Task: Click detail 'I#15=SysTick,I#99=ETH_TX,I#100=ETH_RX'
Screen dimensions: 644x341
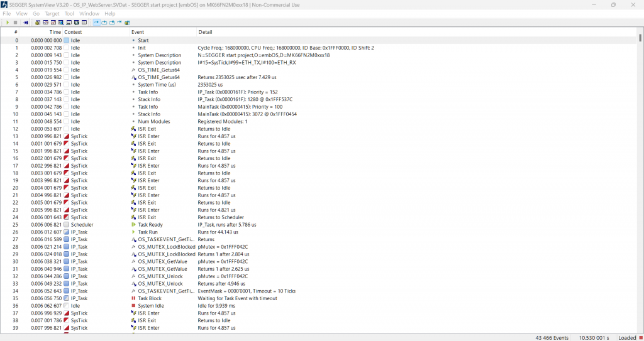Action: 247,62
